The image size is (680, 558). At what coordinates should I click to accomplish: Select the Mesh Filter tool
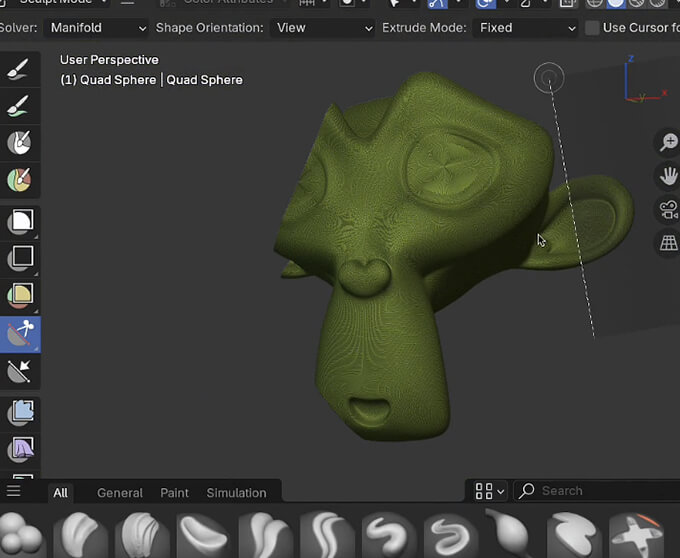20,413
